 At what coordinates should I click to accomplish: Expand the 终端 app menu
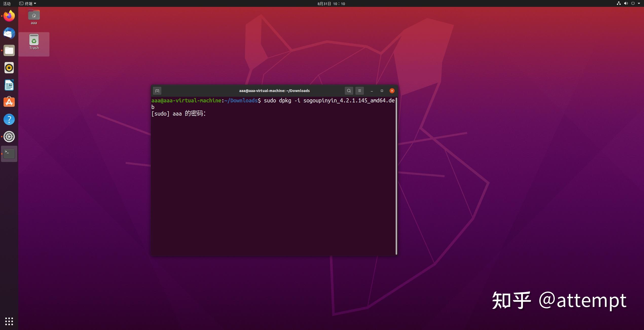pos(28,4)
